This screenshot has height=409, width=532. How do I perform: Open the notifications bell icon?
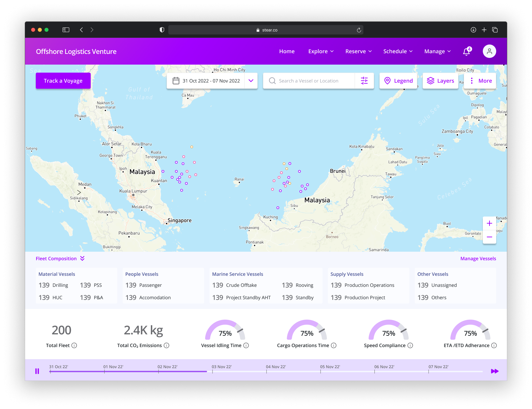[x=466, y=52]
